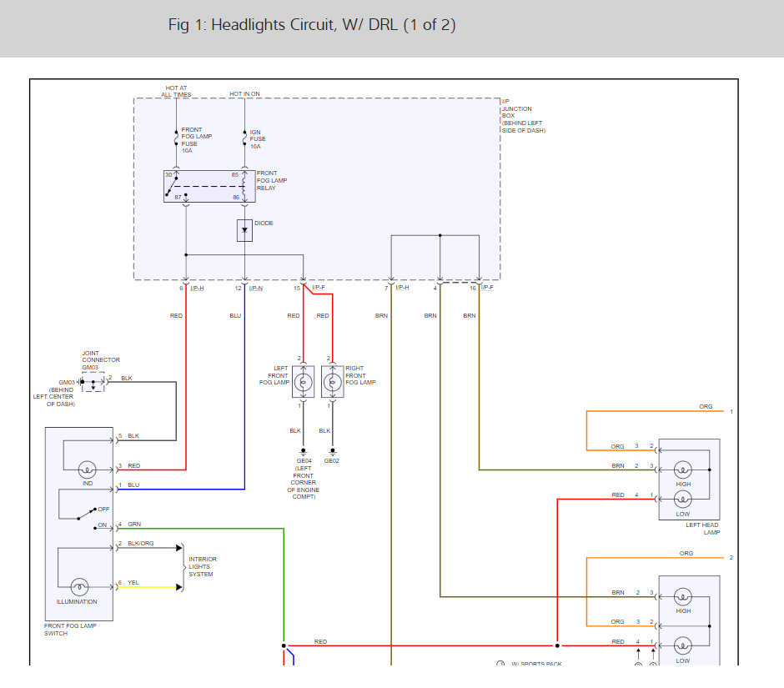This screenshot has height=688, width=784.
Task: Click the BLU wire color label below pin 12
Action: point(235,316)
